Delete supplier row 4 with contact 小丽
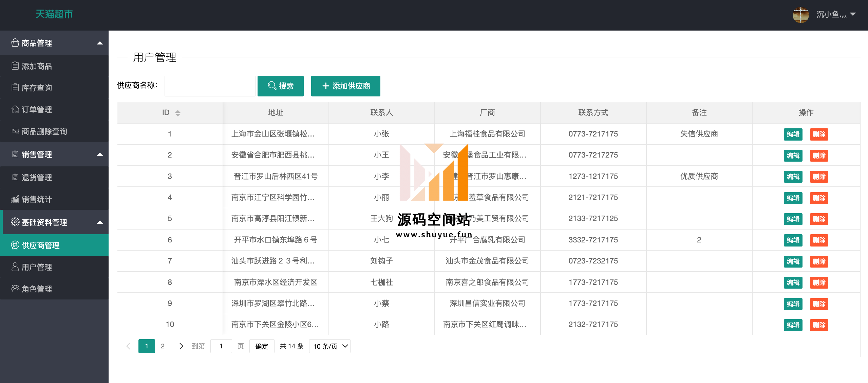This screenshot has height=383, width=868. pyautogui.click(x=819, y=198)
